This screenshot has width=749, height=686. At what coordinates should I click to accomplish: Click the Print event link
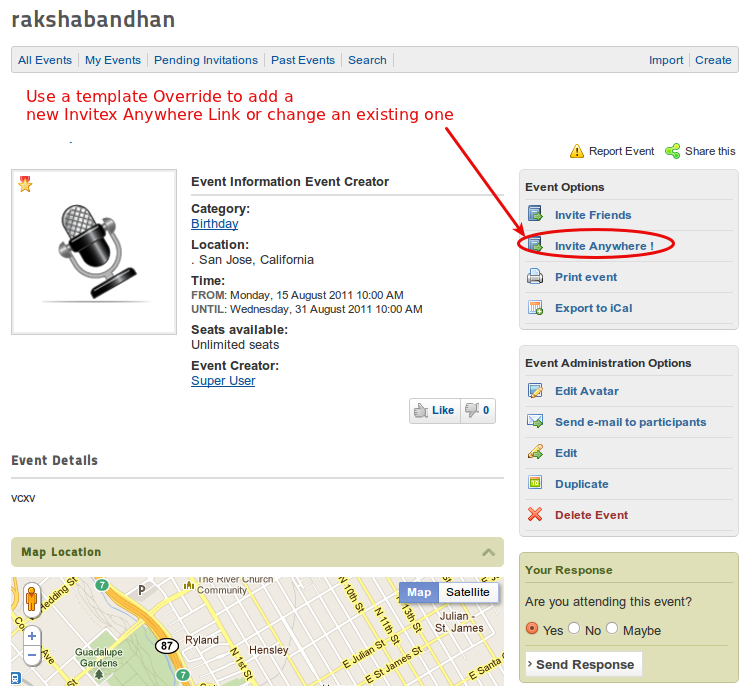pos(586,277)
